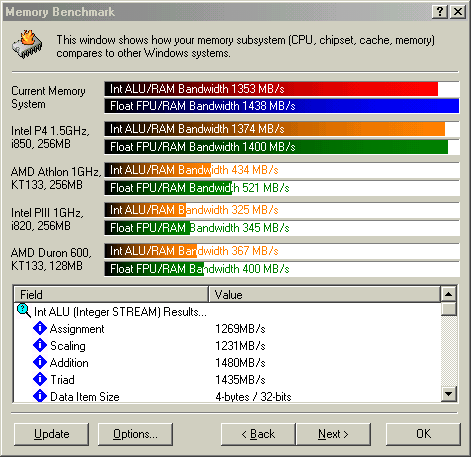This screenshot has height=457, width=471.
Task: Select the Int ALU (Integer STREAM) Results row
Action: [120, 312]
